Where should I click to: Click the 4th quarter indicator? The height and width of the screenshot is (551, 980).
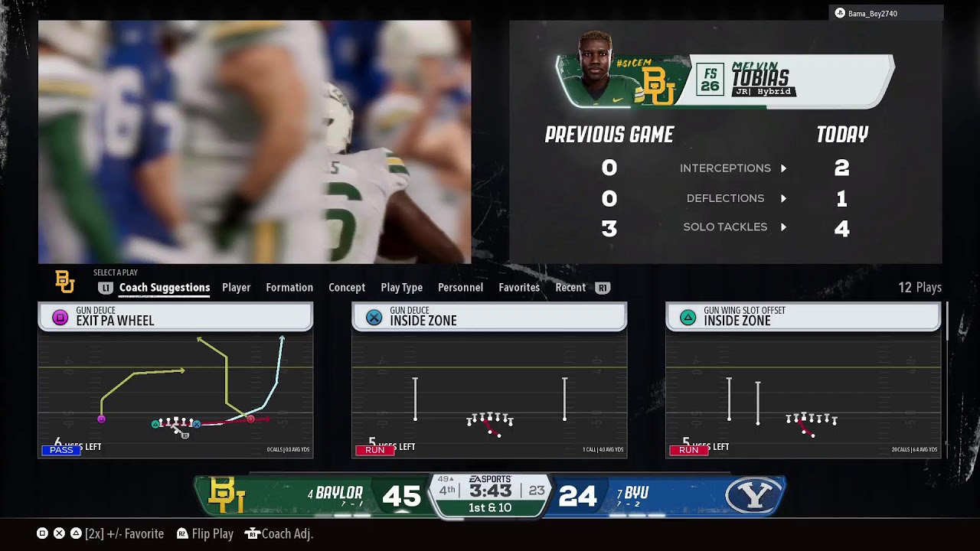coord(447,491)
